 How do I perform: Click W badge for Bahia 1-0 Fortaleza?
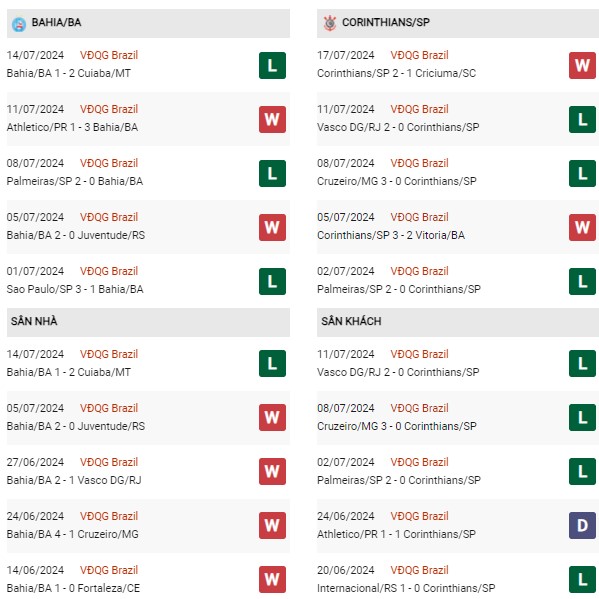point(272,580)
